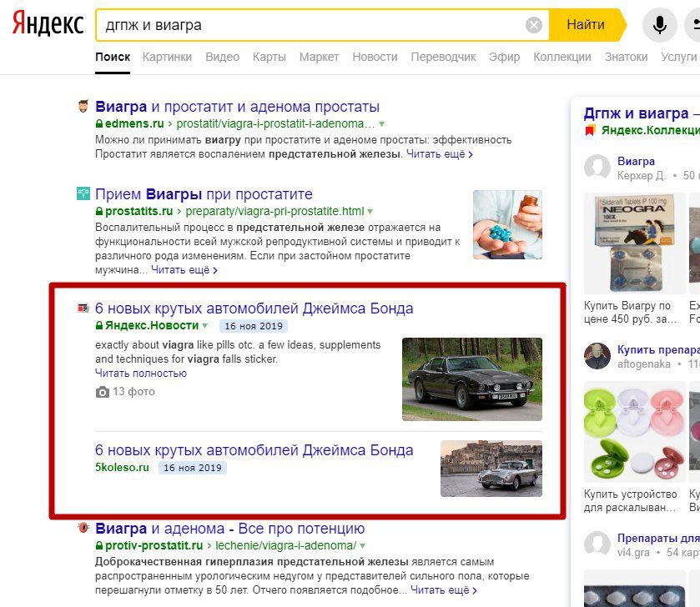700x607 pixels.
Task: Open the 'Виагра' collection title link
Action: (636, 161)
